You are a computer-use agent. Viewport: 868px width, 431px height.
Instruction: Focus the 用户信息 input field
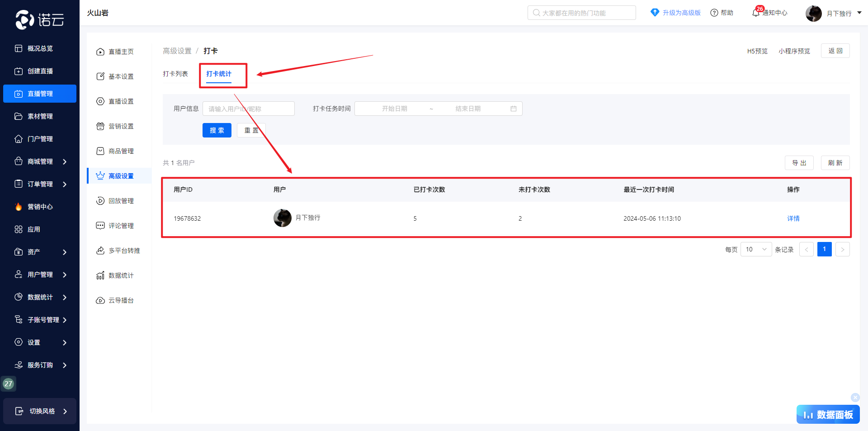248,109
